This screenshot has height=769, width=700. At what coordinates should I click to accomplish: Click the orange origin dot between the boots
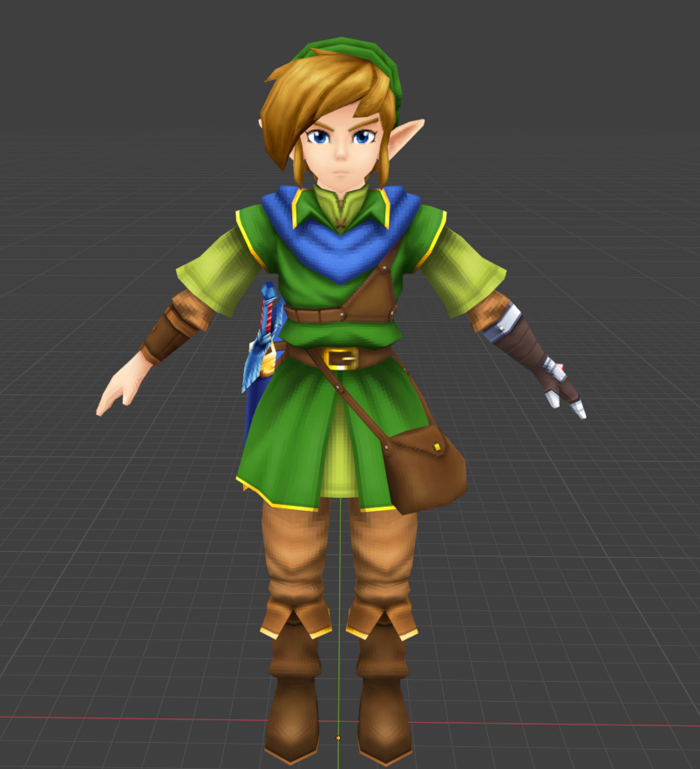click(x=337, y=738)
